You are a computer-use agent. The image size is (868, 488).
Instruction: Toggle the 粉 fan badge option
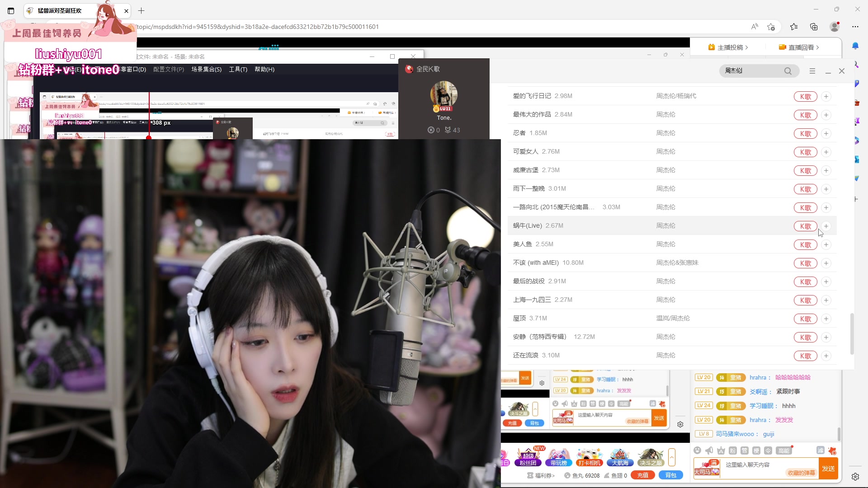(x=733, y=450)
